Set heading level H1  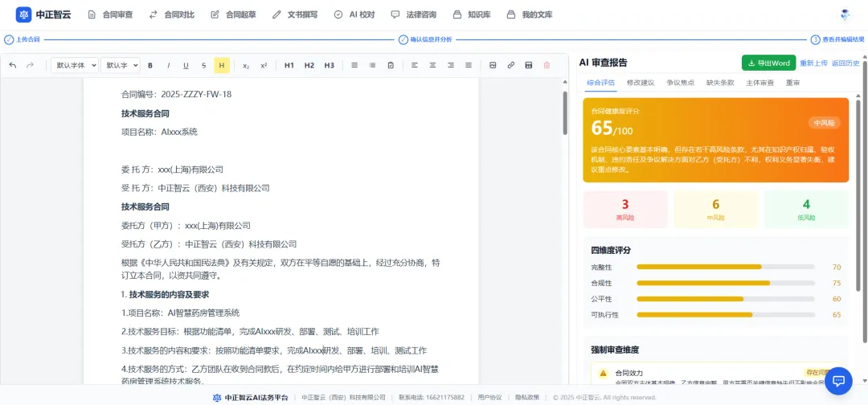tap(289, 65)
